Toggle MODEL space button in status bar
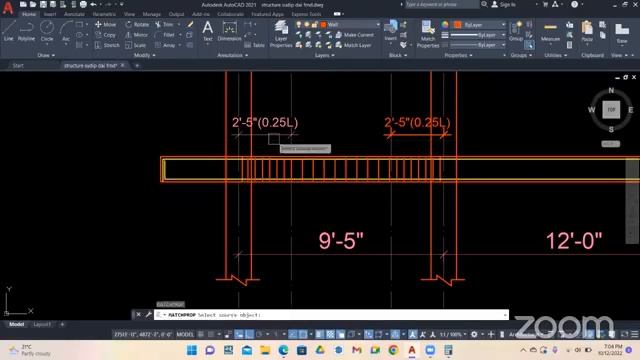This screenshot has width=640, height=360. (185, 334)
